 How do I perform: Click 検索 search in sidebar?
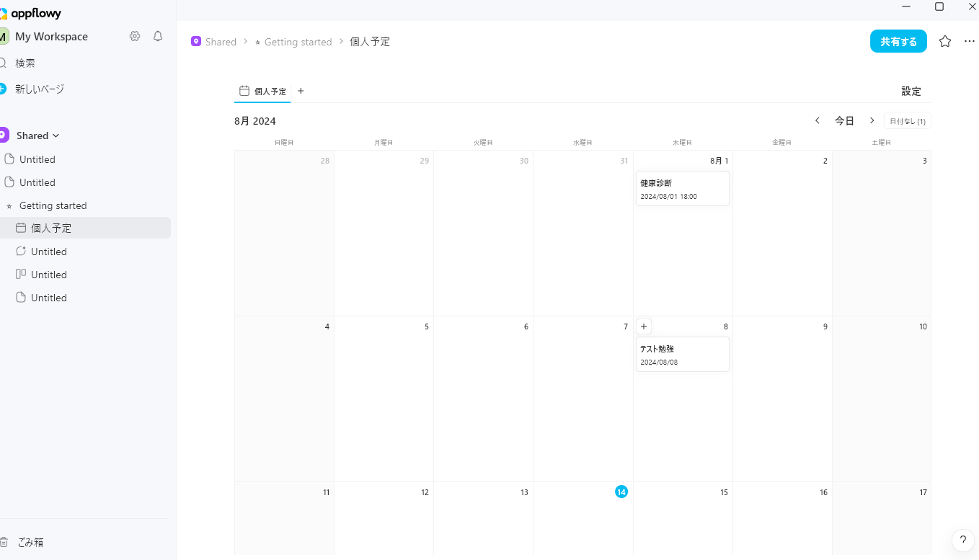[x=25, y=63]
